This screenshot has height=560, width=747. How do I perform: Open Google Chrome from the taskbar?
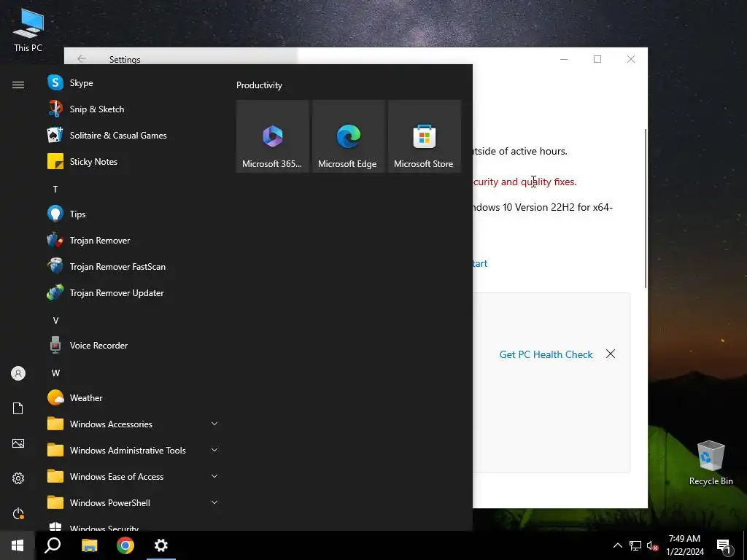coord(125,545)
